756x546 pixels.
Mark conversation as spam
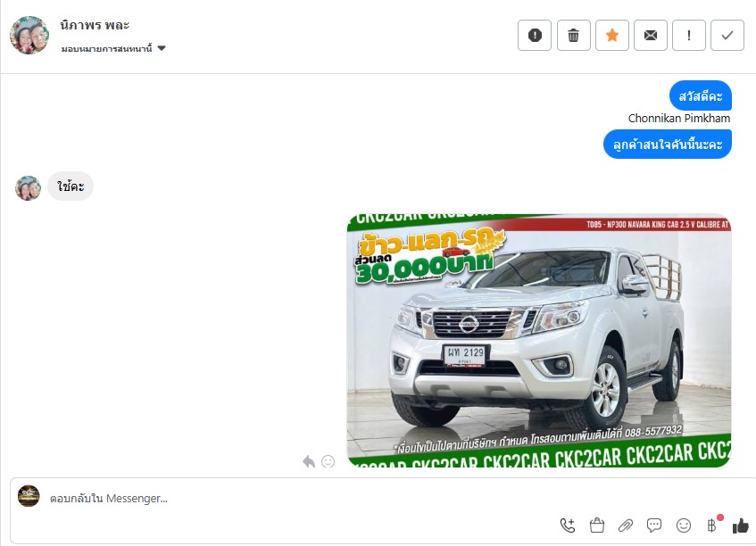point(535,35)
